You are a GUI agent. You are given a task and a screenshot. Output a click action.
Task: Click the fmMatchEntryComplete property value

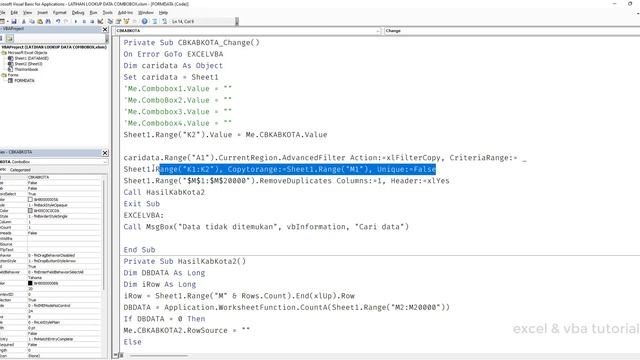(51, 339)
